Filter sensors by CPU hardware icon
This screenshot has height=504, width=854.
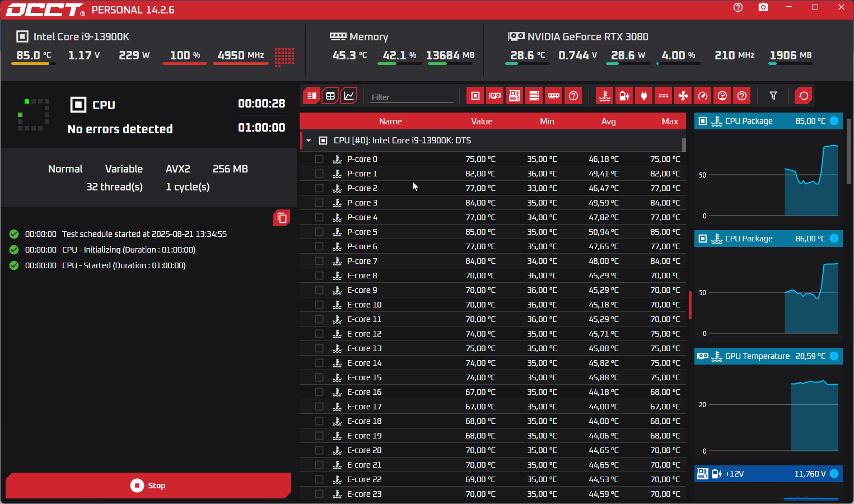click(x=475, y=96)
